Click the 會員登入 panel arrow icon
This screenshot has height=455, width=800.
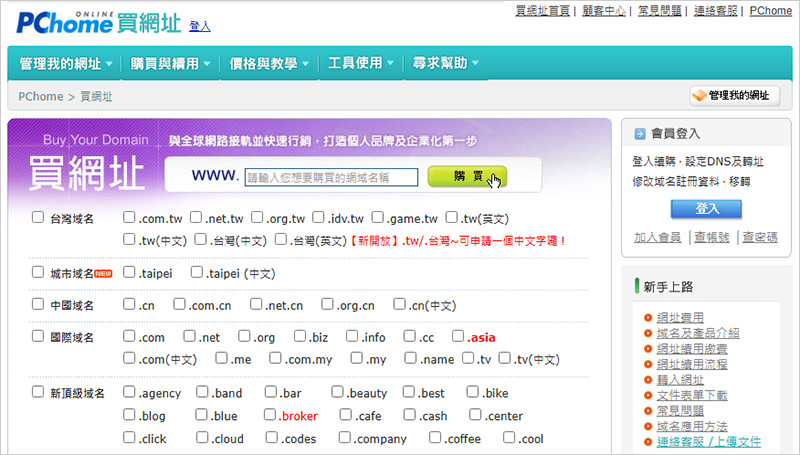[638, 133]
